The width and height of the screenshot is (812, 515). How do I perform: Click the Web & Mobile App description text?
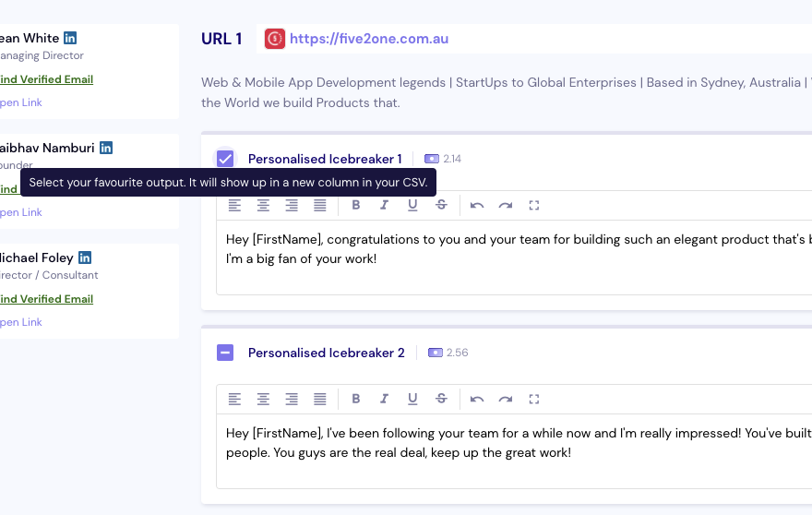click(x=507, y=92)
